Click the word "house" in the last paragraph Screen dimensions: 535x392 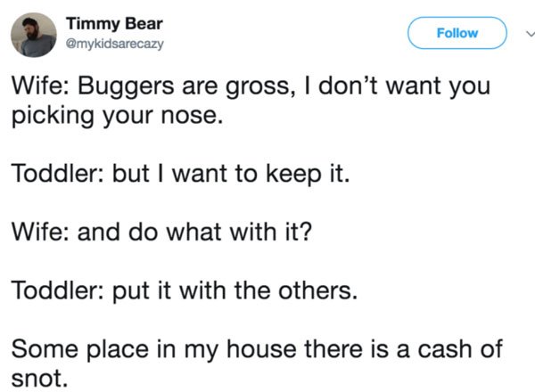tap(261, 349)
